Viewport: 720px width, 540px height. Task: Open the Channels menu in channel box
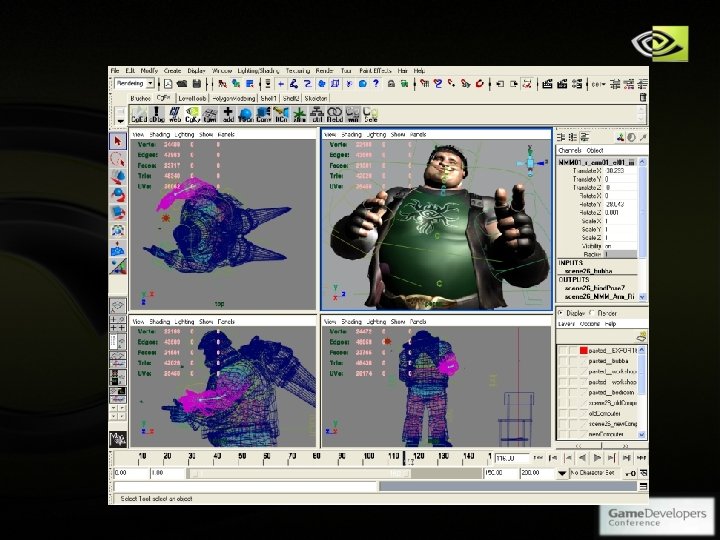(x=570, y=150)
